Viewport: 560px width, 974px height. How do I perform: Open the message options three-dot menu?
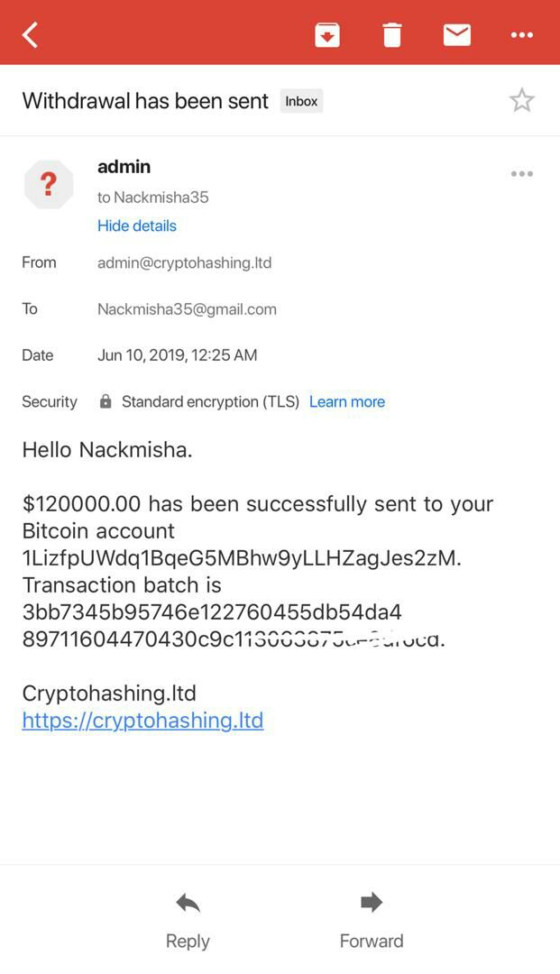coord(521,173)
